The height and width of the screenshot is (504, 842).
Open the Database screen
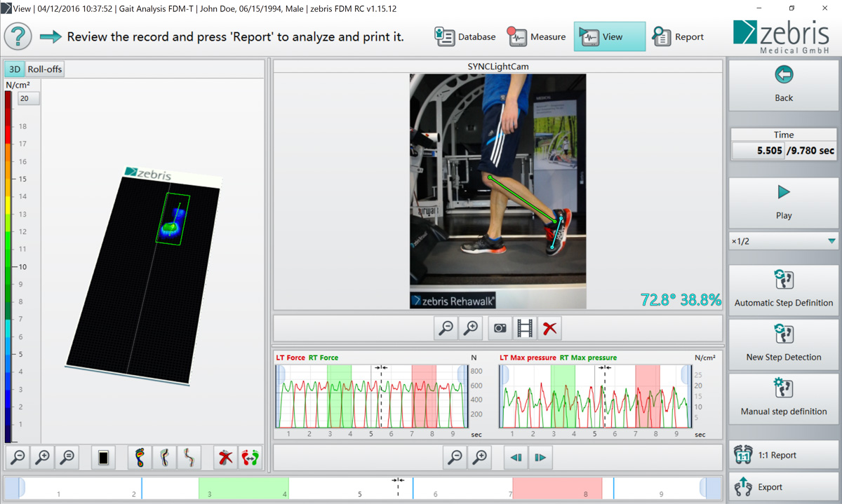(x=465, y=36)
